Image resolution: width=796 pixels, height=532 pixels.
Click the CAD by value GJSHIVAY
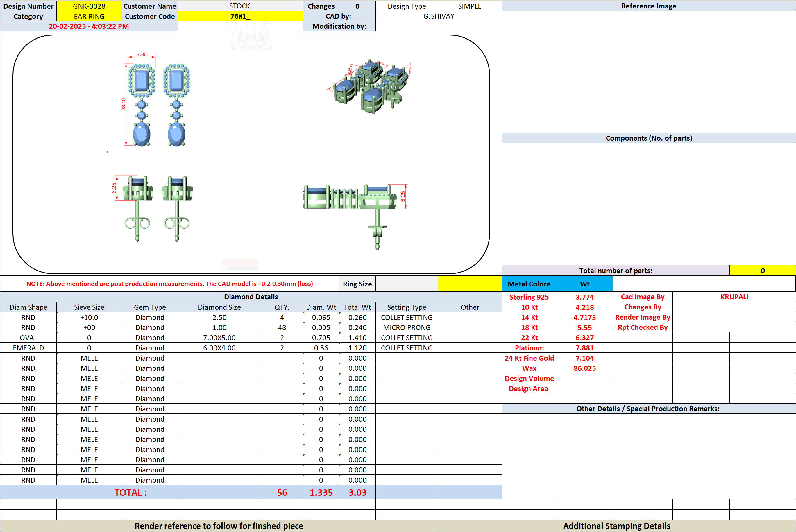coord(438,16)
